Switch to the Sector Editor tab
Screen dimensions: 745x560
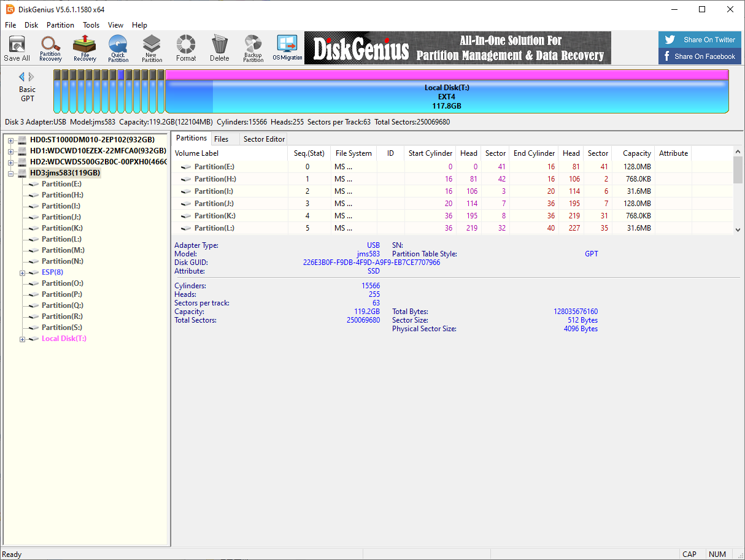pos(264,139)
